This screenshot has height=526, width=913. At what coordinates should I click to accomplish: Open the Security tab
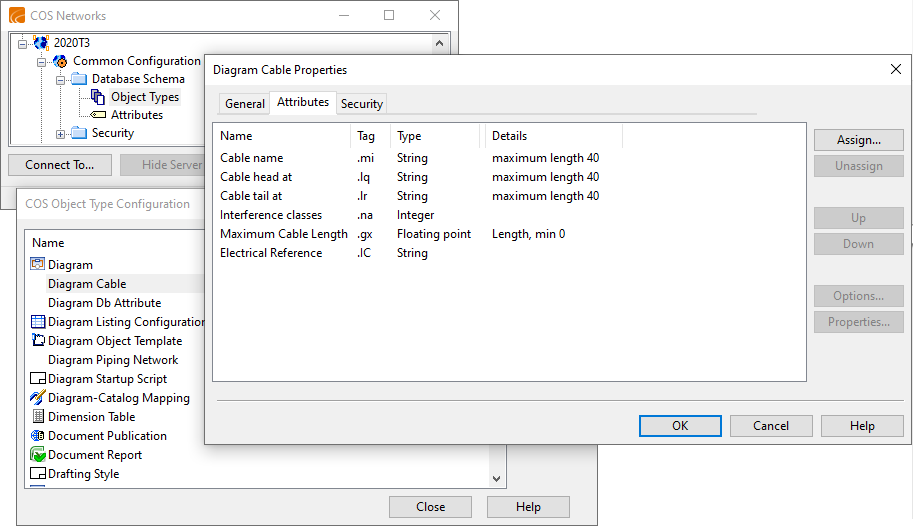(x=361, y=104)
